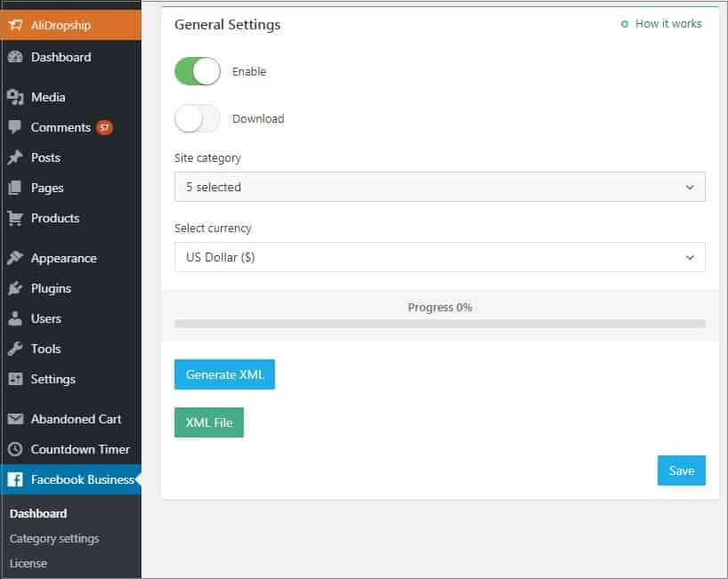Image resolution: width=728 pixels, height=579 pixels.
Task: Turn off the Enable toggle
Action: (x=198, y=71)
